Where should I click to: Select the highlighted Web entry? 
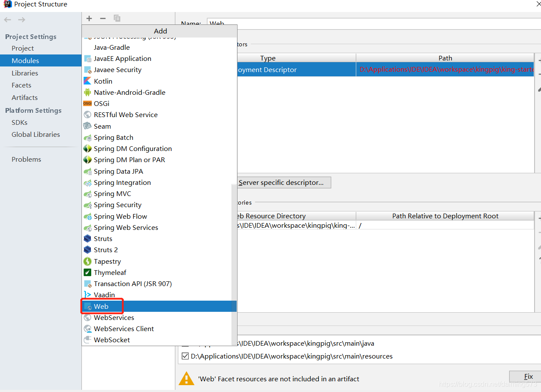tap(159, 306)
